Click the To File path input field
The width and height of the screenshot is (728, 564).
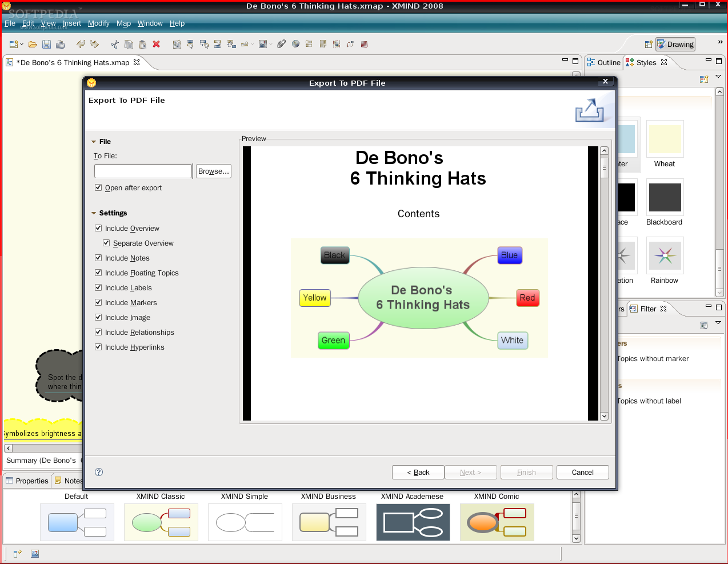point(143,171)
